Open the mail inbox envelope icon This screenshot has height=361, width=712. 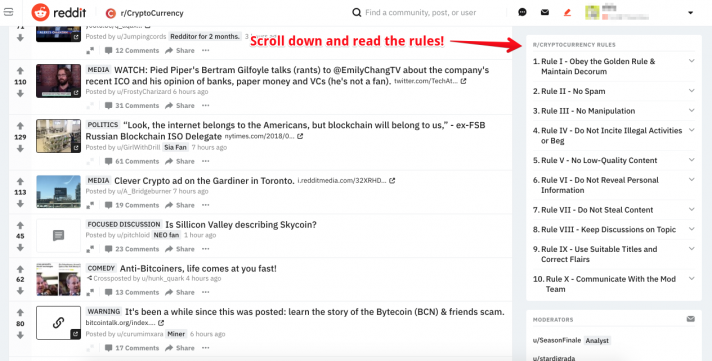point(545,12)
